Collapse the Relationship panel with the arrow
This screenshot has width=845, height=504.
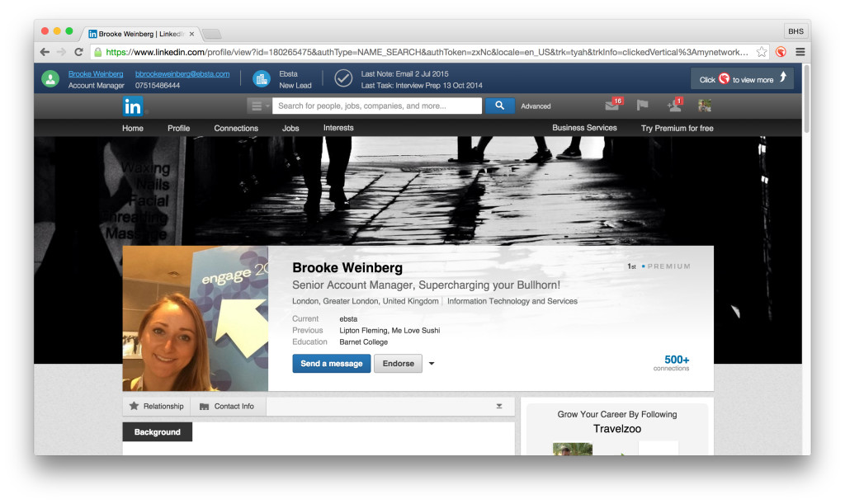499,407
